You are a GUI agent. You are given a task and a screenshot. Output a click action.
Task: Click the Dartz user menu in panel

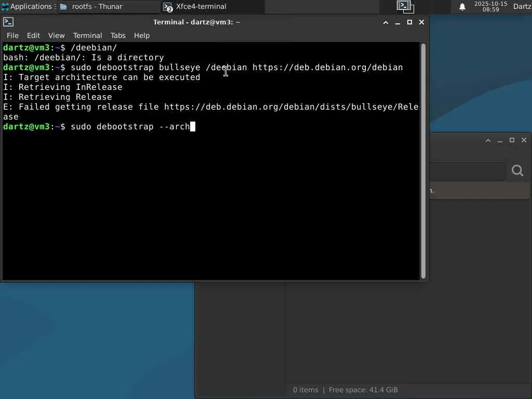[522, 6]
